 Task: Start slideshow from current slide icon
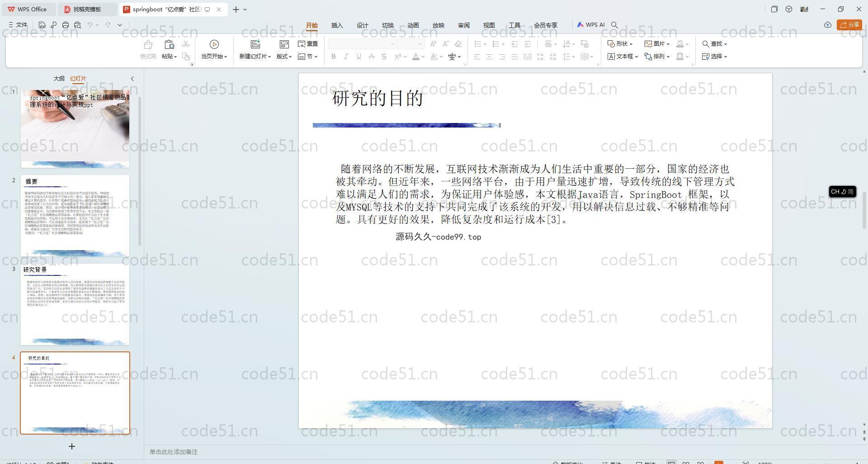click(214, 44)
